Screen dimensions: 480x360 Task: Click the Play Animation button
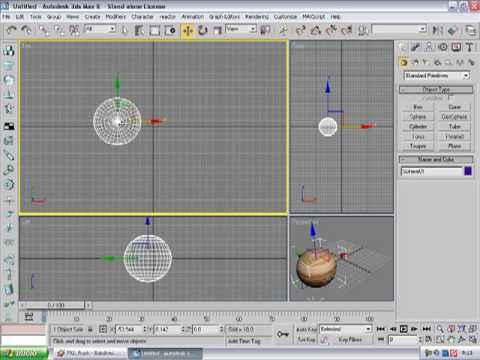coord(404,329)
